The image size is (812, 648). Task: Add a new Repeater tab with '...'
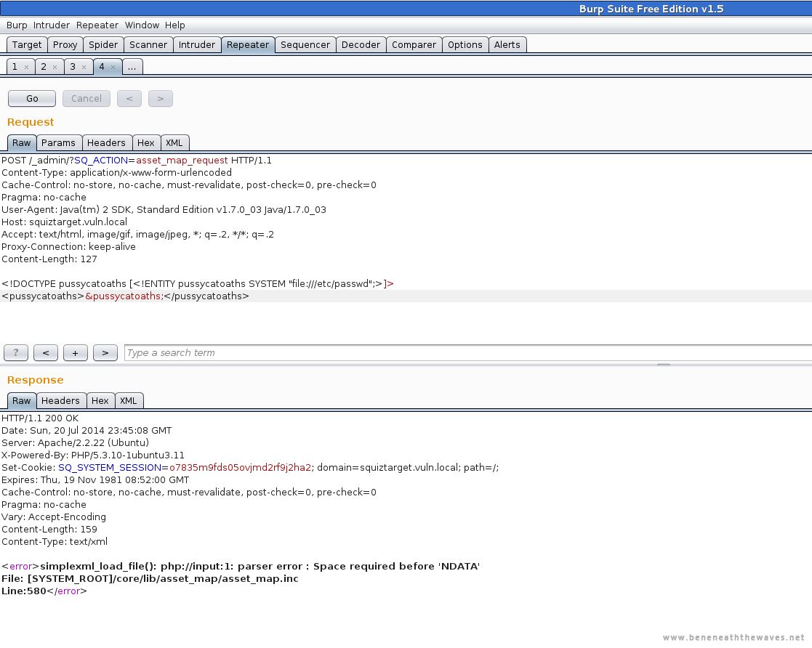pos(132,67)
